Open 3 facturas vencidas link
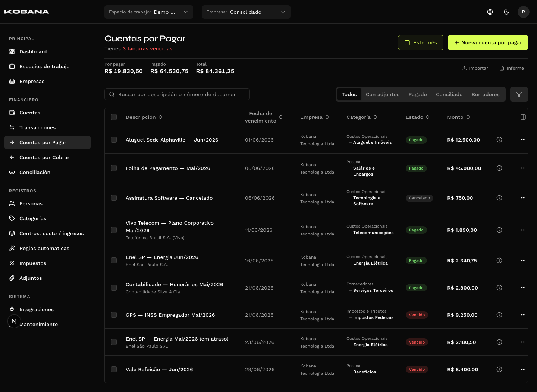Screen dimensions: 537x392 (148, 48)
